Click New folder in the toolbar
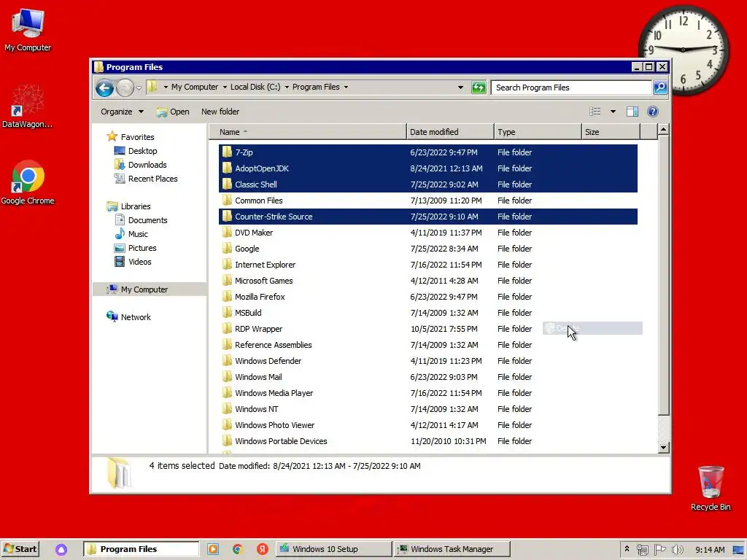 pos(220,112)
